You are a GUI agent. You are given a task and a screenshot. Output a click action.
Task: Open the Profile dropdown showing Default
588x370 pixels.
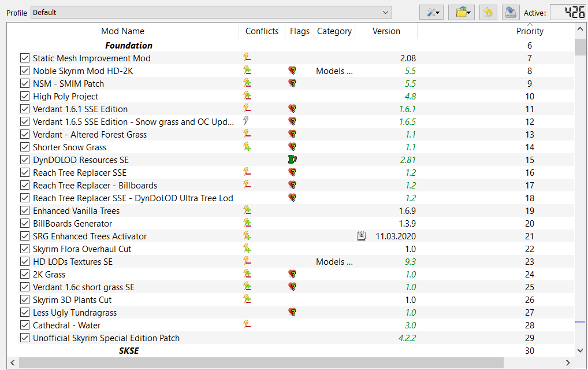pos(211,12)
